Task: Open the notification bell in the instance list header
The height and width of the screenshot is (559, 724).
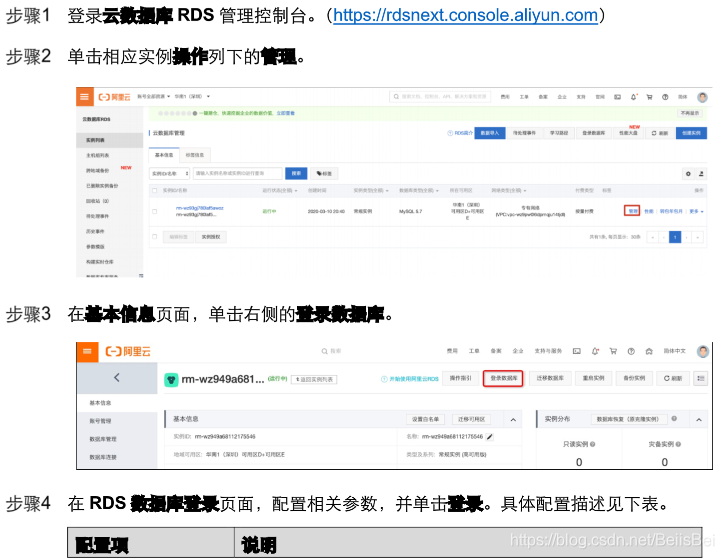Action: click(x=634, y=97)
